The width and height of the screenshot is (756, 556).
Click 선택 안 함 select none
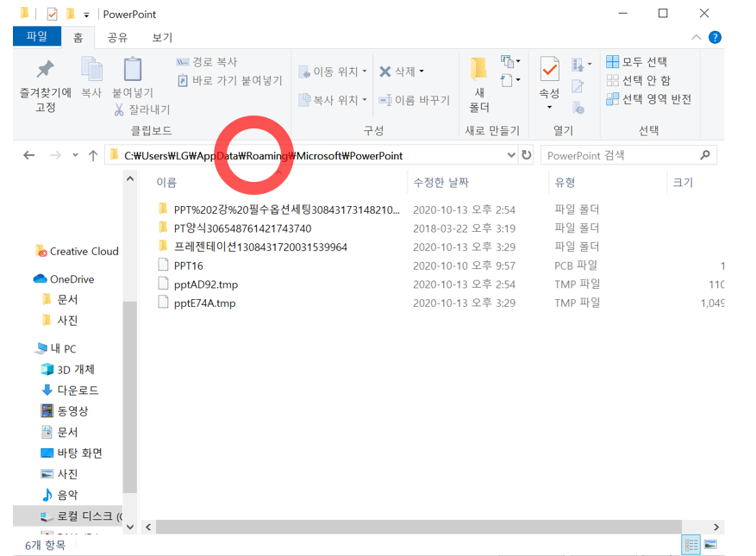tap(639, 80)
